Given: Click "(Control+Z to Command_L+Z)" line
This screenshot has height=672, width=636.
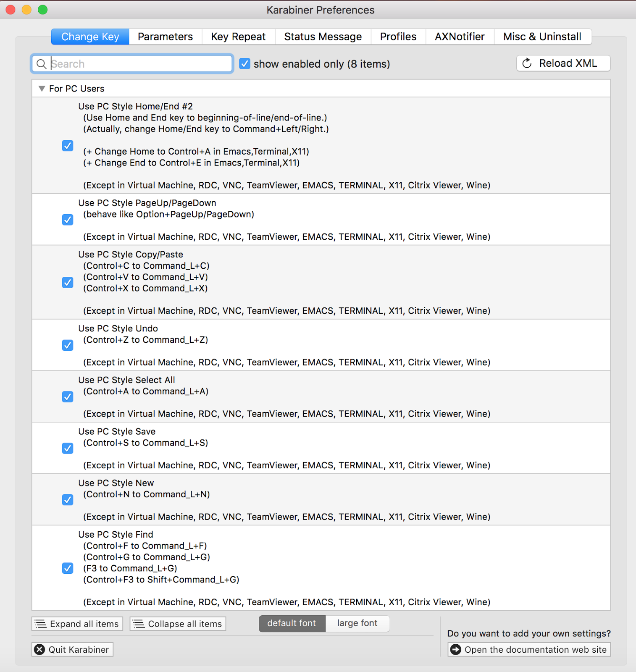Looking at the screenshot, I should pyautogui.click(x=145, y=340).
